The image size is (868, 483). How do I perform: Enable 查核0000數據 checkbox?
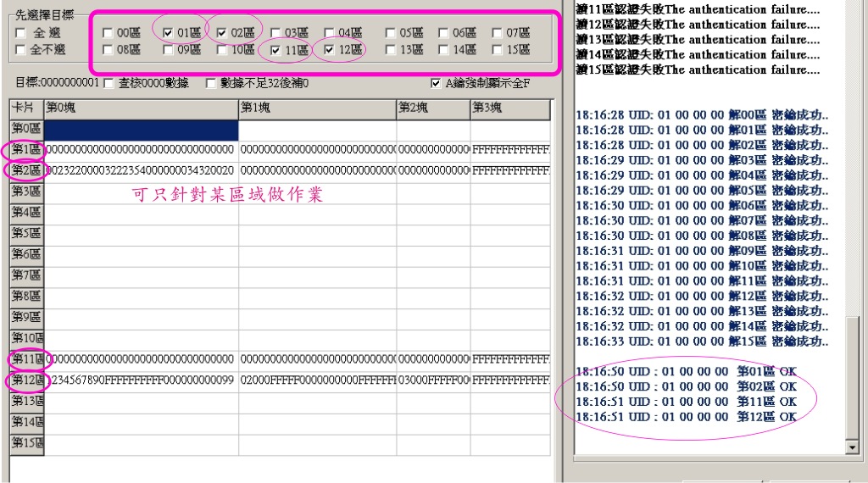108,83
